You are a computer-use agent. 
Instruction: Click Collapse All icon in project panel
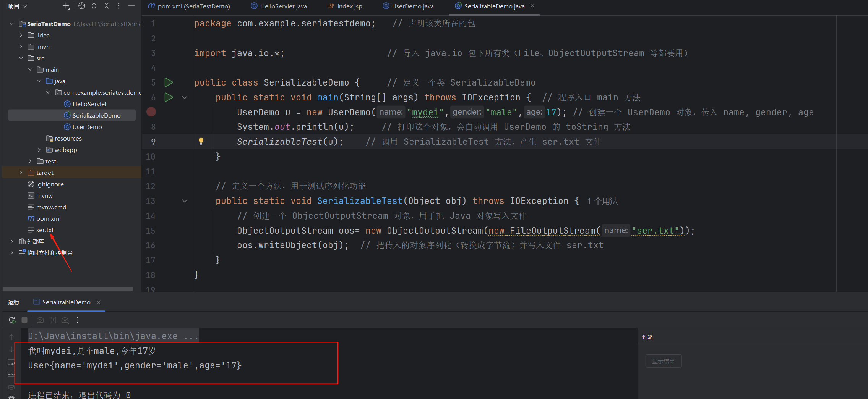[x=107, y=6]
